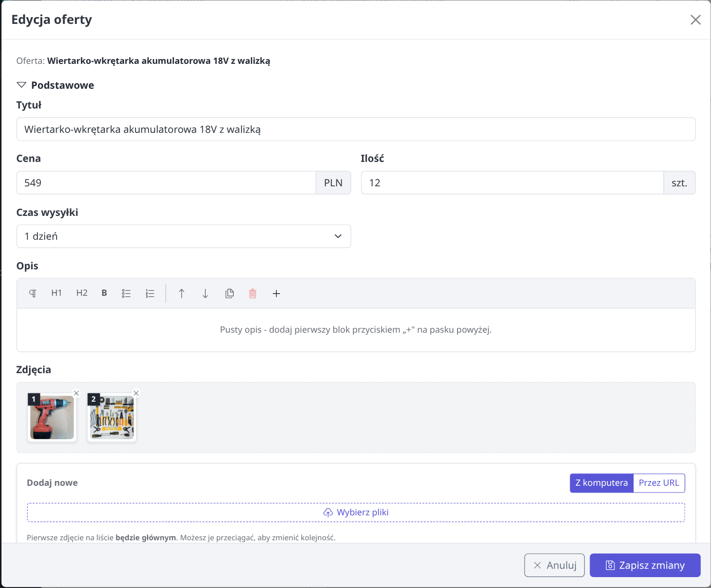Click the Zdjęcia section label

click(34, 370)
